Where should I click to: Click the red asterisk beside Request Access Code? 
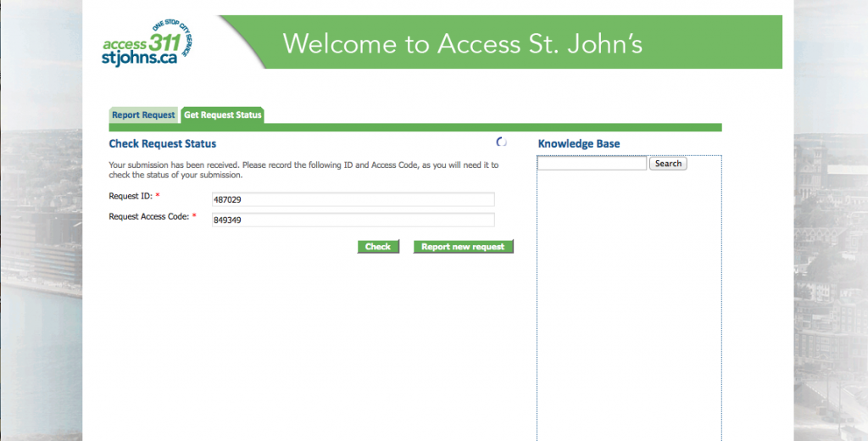coord(194,216)
